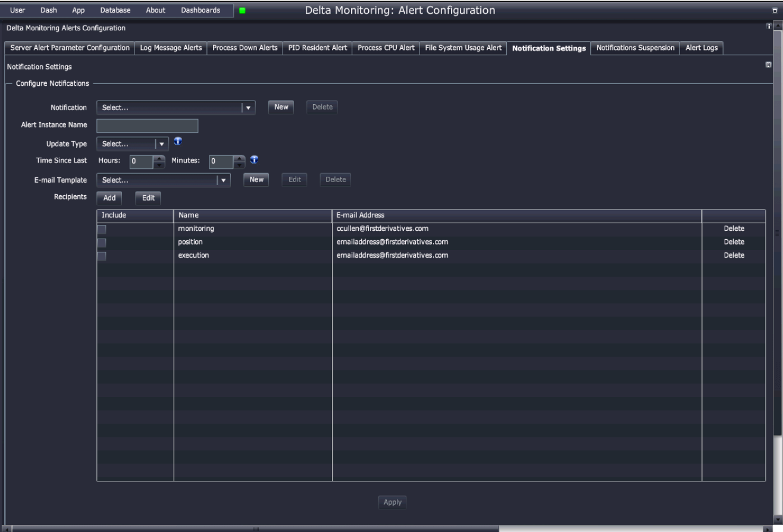Click the Include column header
This screenshot has width=783, height=532.
[x=135, y=215]
